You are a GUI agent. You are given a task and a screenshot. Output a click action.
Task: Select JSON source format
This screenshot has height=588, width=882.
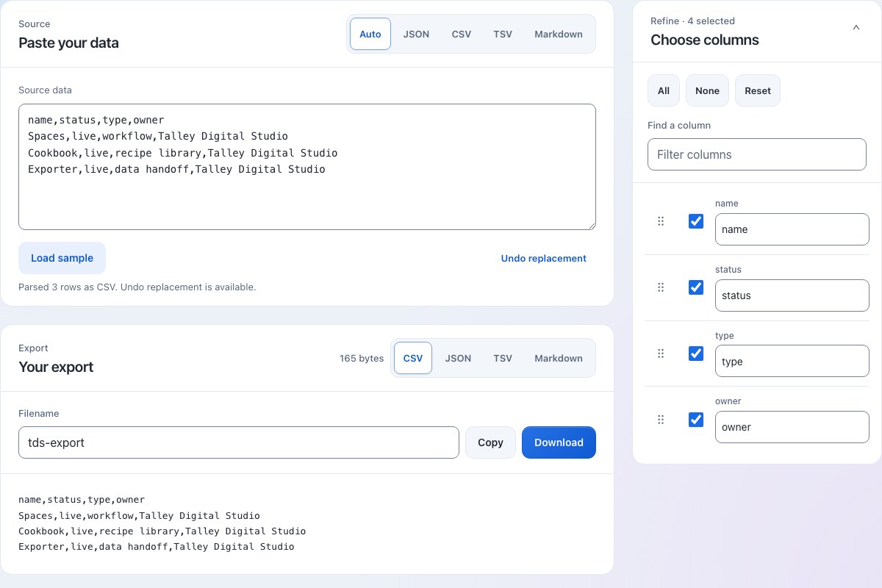click(416, 34)
